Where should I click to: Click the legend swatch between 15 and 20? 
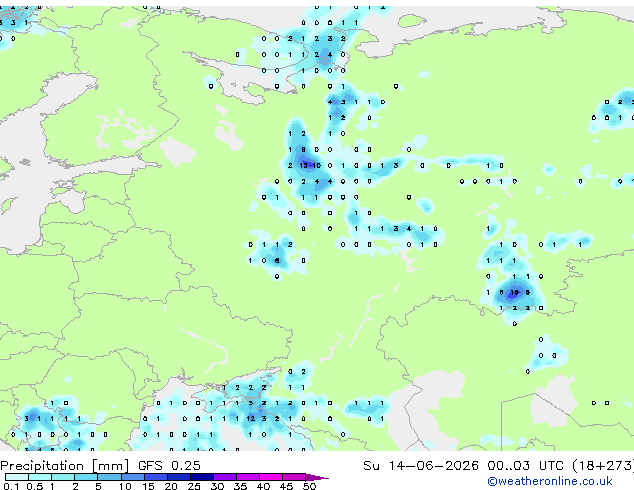tap(155, 477)
